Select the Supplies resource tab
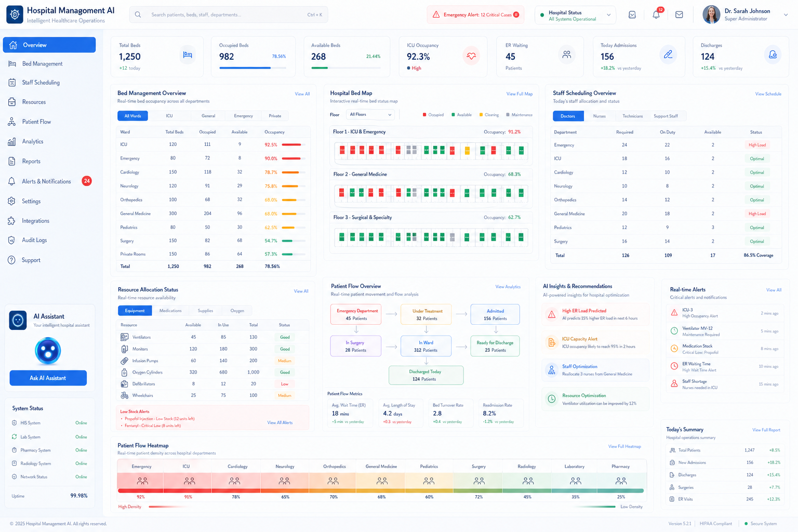Screen dimensions: 798x532 tap(205, 311)
